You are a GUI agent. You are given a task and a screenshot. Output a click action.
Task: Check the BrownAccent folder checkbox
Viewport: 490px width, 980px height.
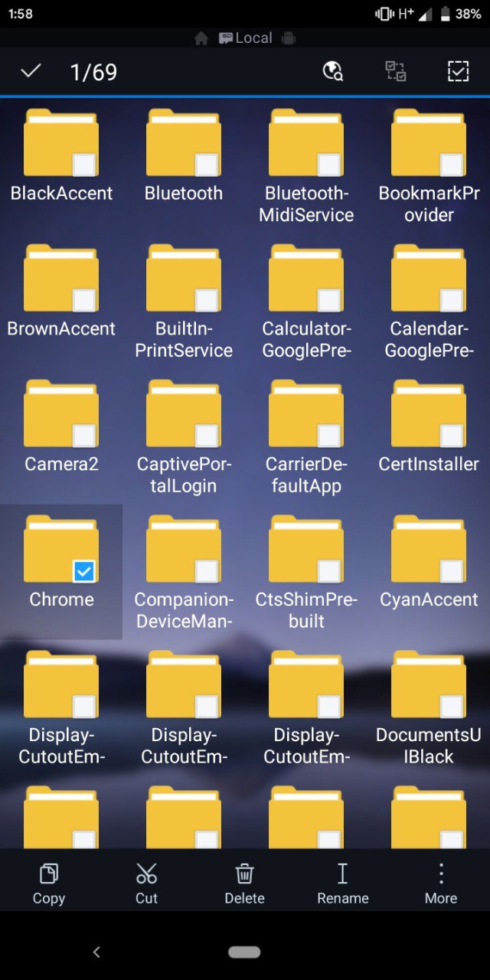(x=84, y=300)
